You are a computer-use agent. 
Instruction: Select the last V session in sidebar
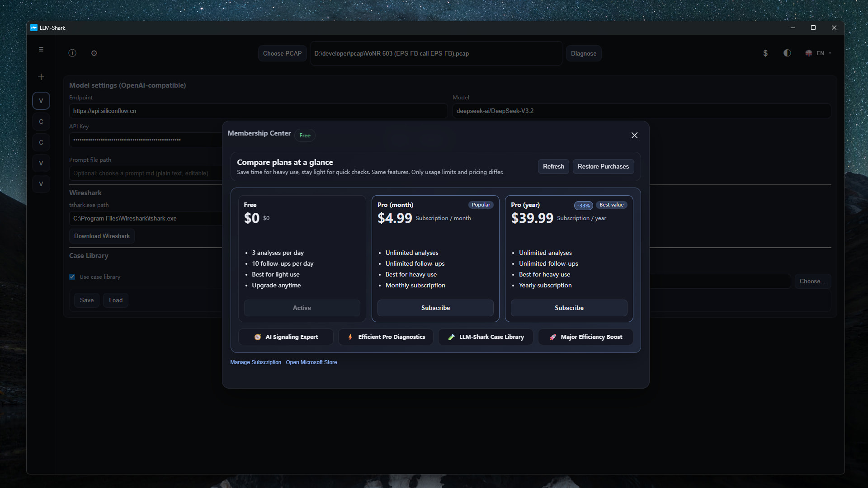[41, 184]
